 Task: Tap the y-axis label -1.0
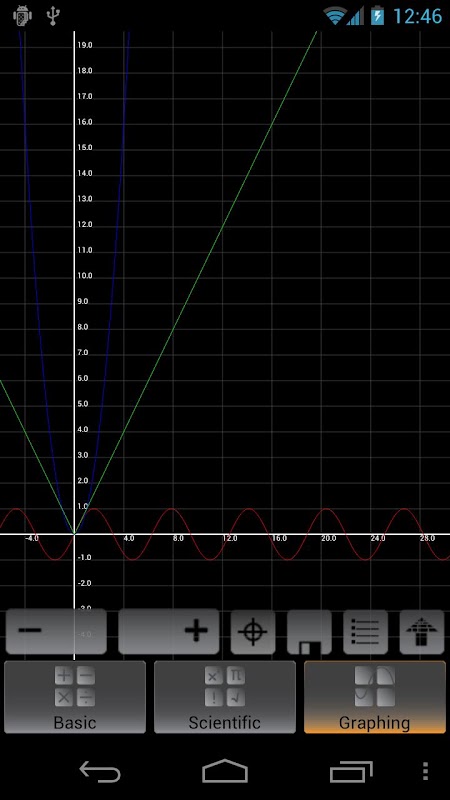coord(84,558)
